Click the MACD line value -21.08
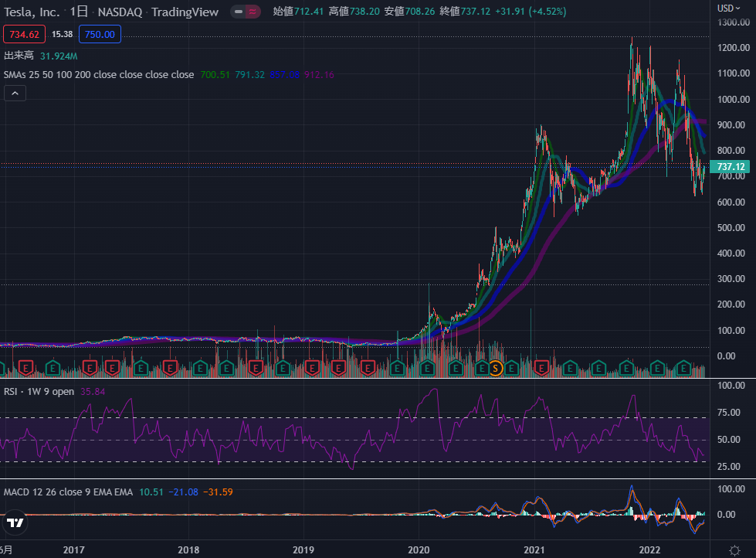This screenshot has width=756, height=558. 183,492
